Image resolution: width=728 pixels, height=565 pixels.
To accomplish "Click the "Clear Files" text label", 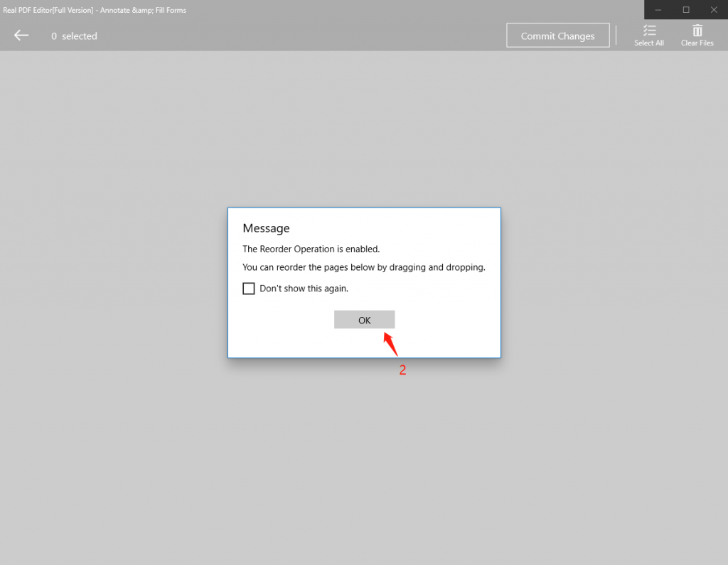I will (x=697, y=43).
